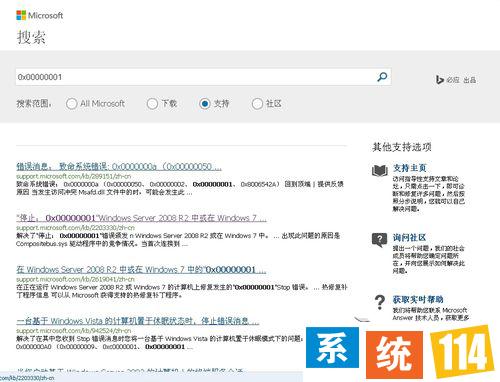This screenshot has height=382, width=500.
Task: Click the open book support icon
Action: pos(380,171)
